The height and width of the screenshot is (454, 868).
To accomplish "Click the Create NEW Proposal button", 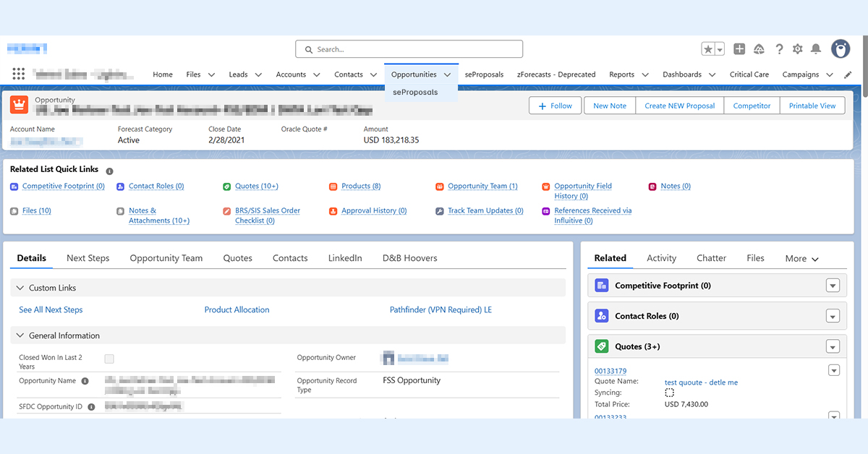I will [x=679, y=106].
